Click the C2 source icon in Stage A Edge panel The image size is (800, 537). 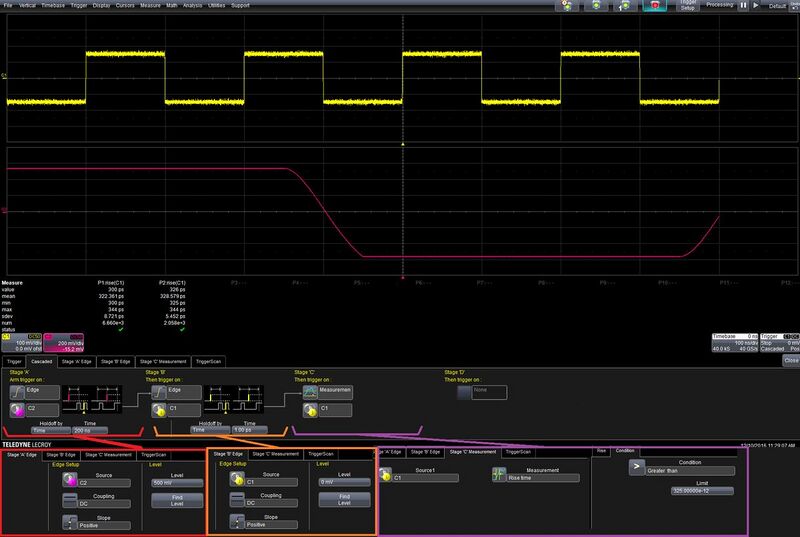click(x=70, y=479)
